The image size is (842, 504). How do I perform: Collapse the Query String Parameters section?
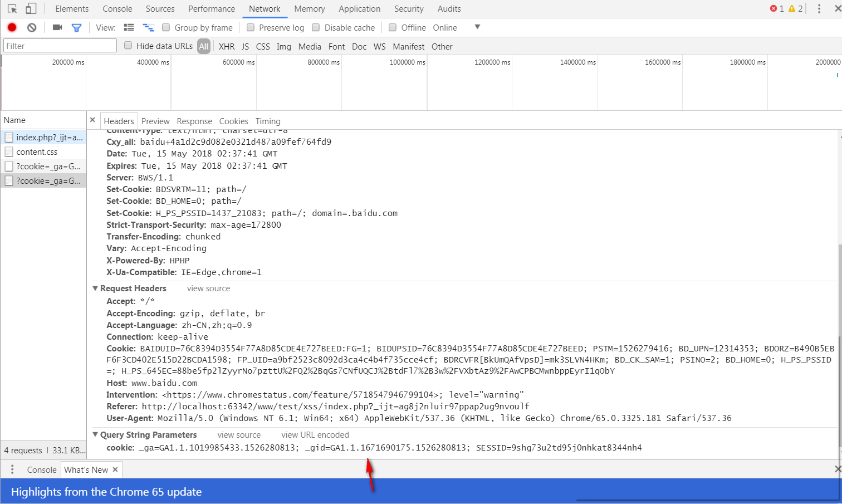(95, 435)
